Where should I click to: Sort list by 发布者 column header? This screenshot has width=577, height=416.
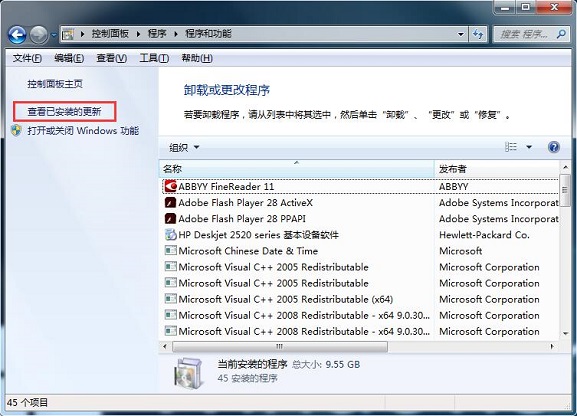pyautogui.click(x=497, y=169)
